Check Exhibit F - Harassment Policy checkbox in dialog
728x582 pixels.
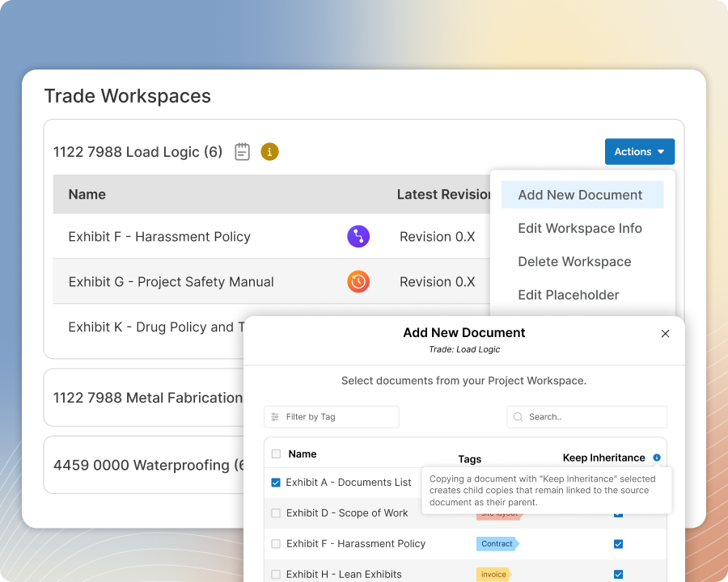click(276, 544)
